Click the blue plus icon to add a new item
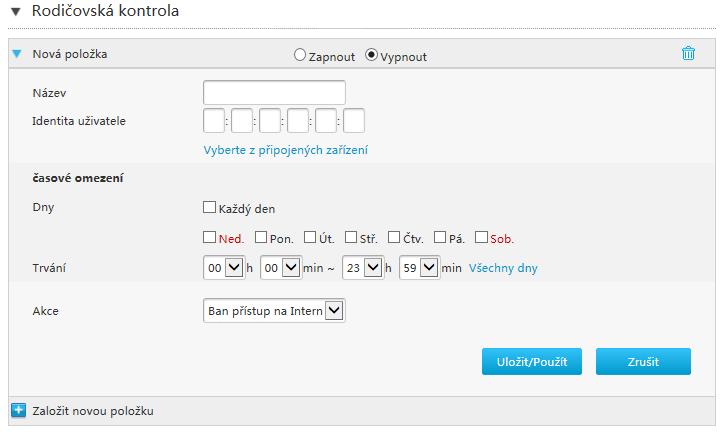Viewport: 724px width, 435px height. point(18,410)
